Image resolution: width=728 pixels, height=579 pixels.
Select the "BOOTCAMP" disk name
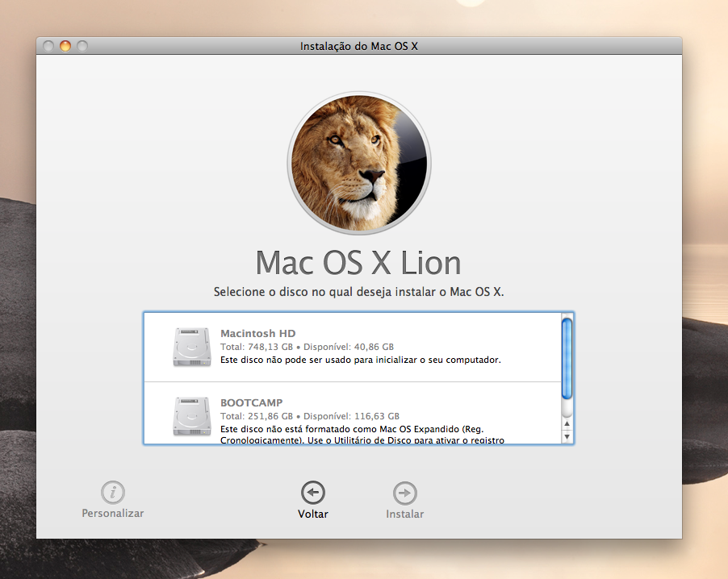click(x=251, y=402)
